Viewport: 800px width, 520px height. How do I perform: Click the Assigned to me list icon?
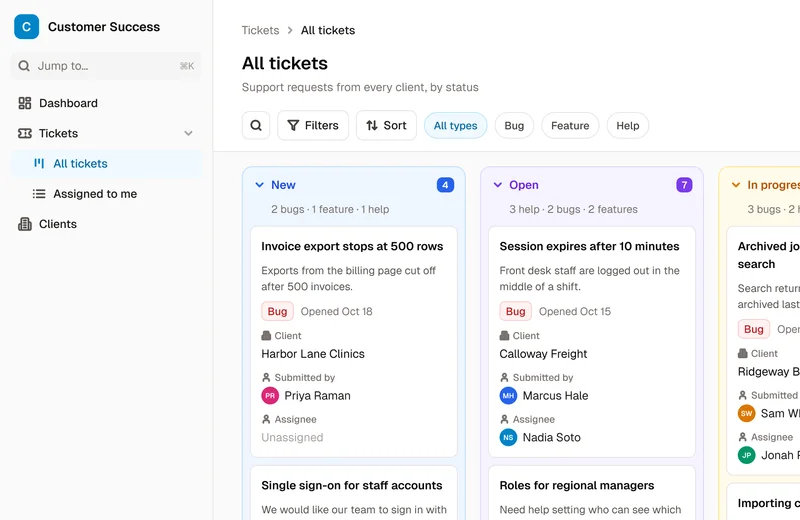coord(39,194)
